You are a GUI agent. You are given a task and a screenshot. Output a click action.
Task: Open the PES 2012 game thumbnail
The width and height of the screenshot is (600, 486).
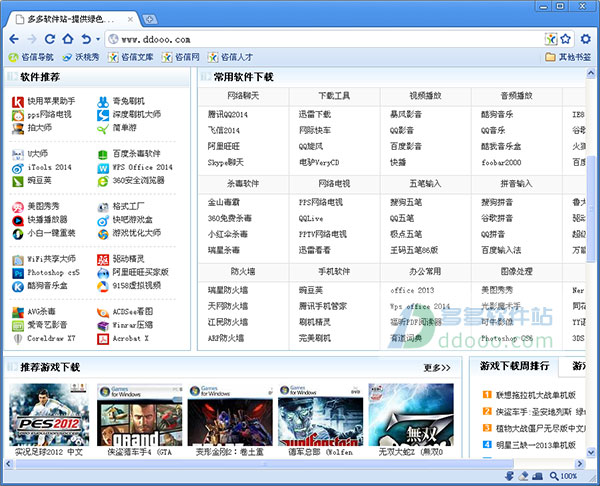[x=49, y=415]
